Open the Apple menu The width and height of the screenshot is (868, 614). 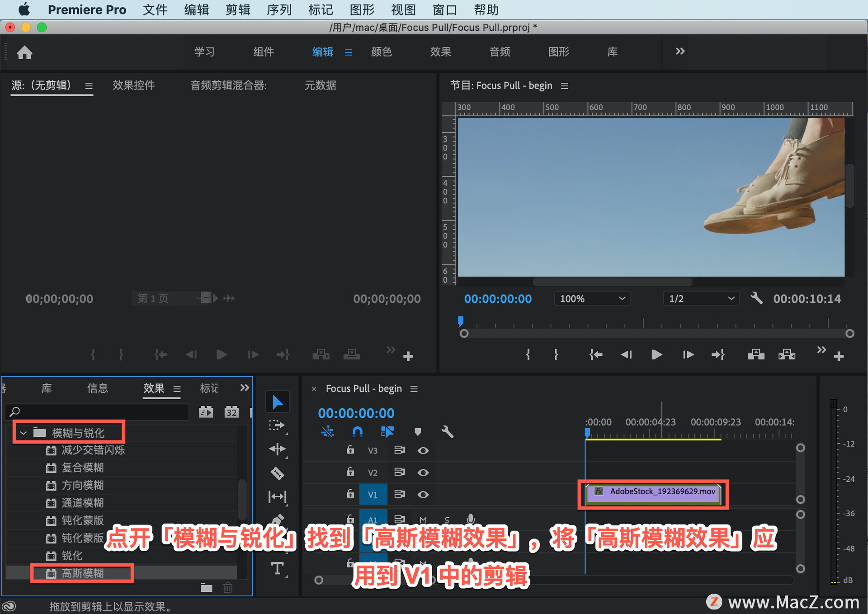[x=24, y=9]
